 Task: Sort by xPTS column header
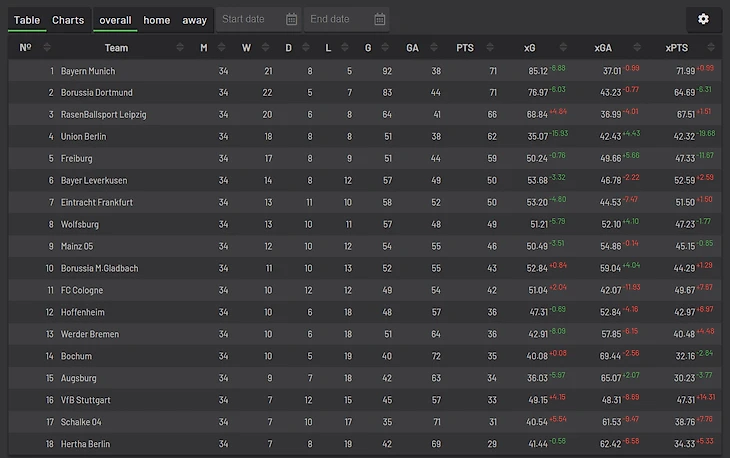click(x=676, y=47)
